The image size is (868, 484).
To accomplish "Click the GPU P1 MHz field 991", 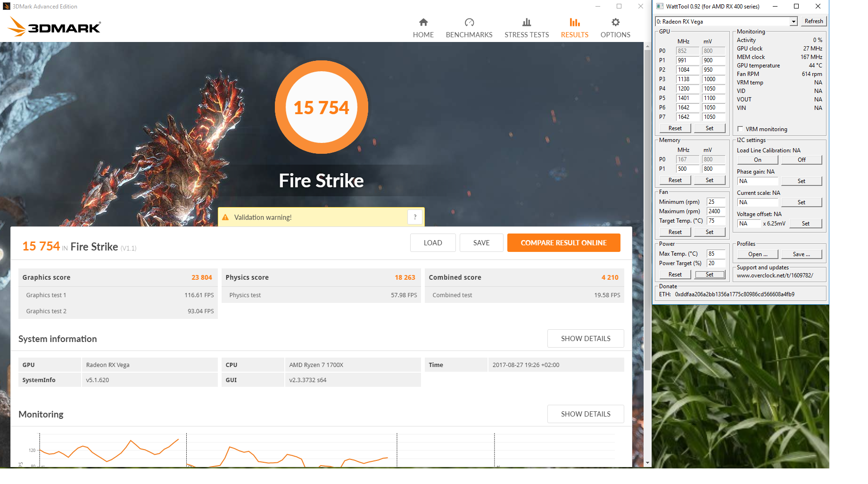I will 687,60.
